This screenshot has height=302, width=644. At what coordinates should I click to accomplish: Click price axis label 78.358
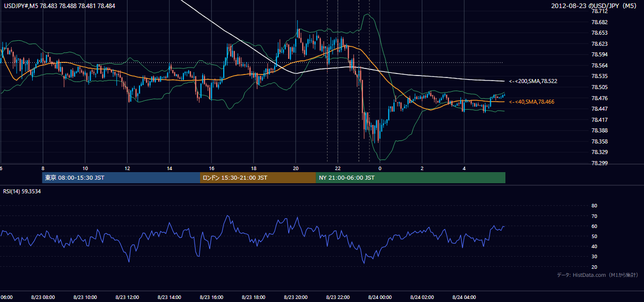coord(599,141)
